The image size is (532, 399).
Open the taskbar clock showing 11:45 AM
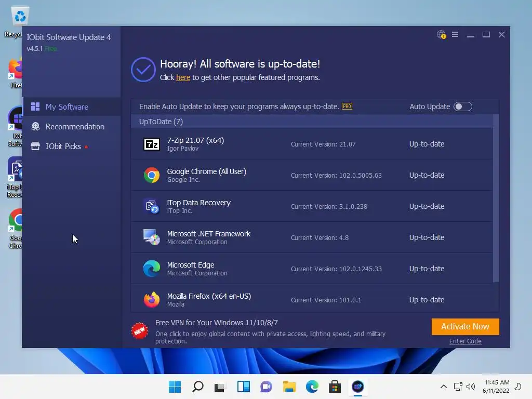[x=496, y=387]
